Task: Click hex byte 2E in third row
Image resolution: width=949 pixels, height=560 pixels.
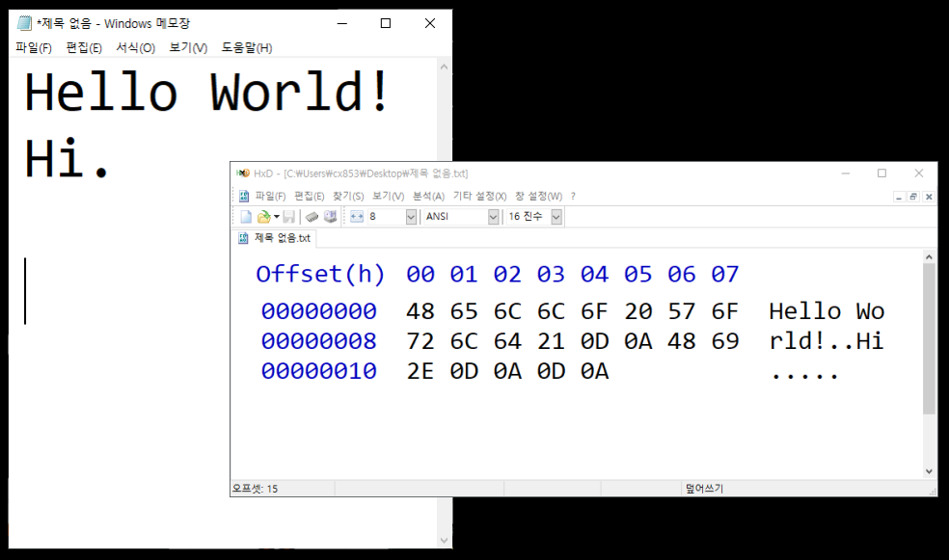Action: click(x=420, y=371)
